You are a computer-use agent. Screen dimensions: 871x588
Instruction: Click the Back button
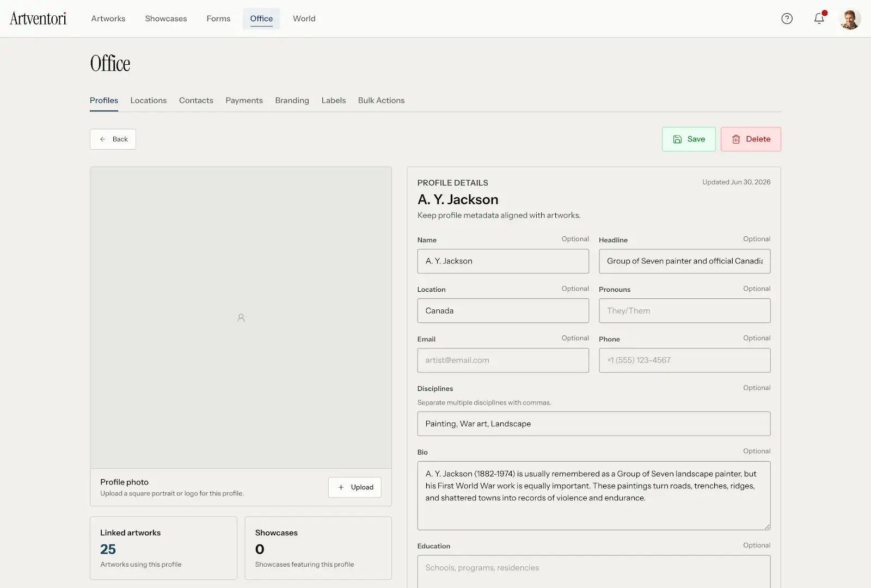pyautogui.click(x=113, y=139)
